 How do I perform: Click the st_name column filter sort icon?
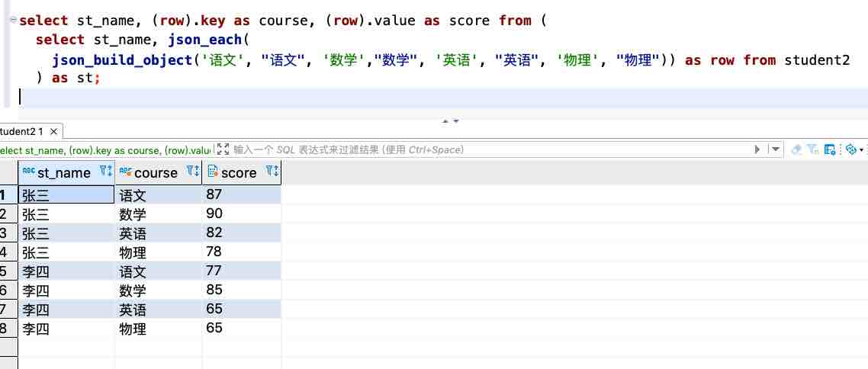coord(106,172)
